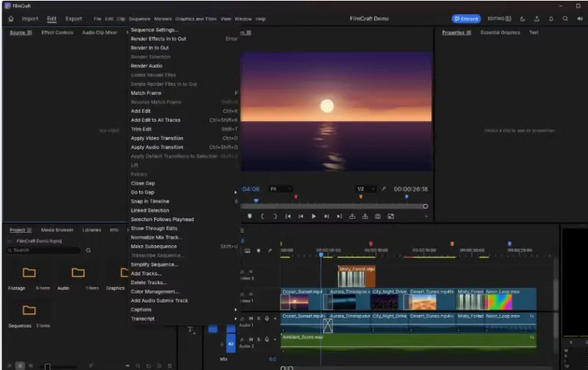
Task: Toggle the Video 2 track lock
Action: [243, 272]
